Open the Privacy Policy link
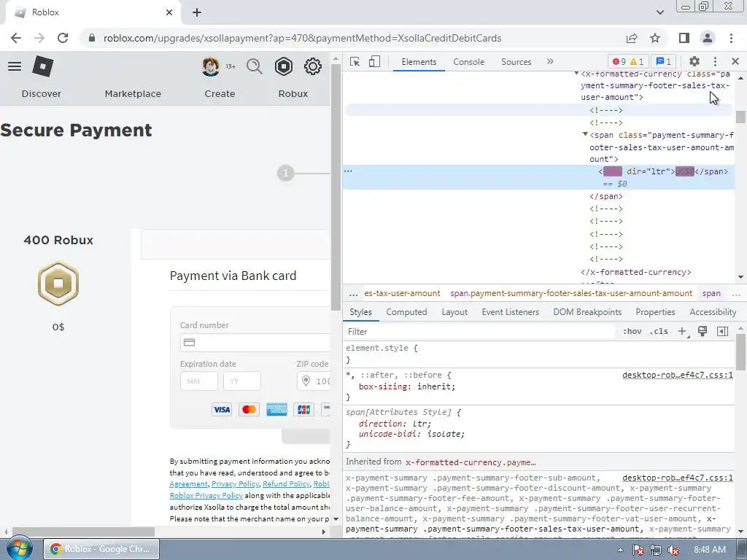 tap(236, 484)
